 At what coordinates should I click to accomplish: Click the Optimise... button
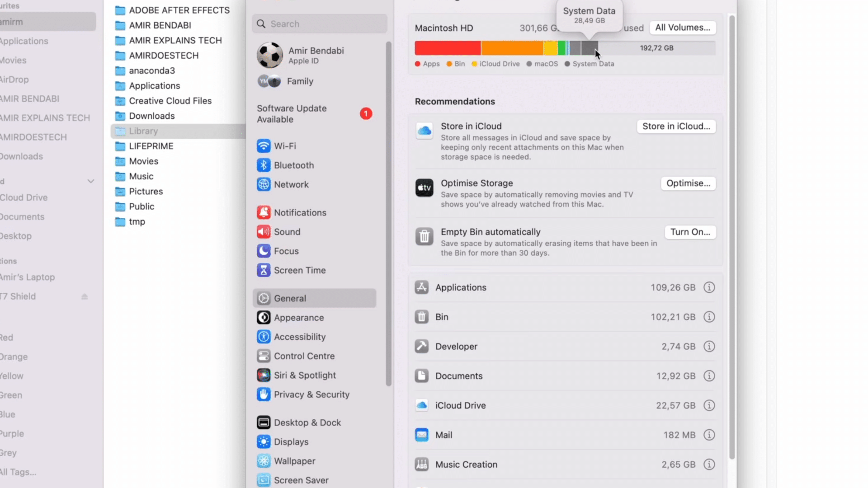click(x=688, y=183)
